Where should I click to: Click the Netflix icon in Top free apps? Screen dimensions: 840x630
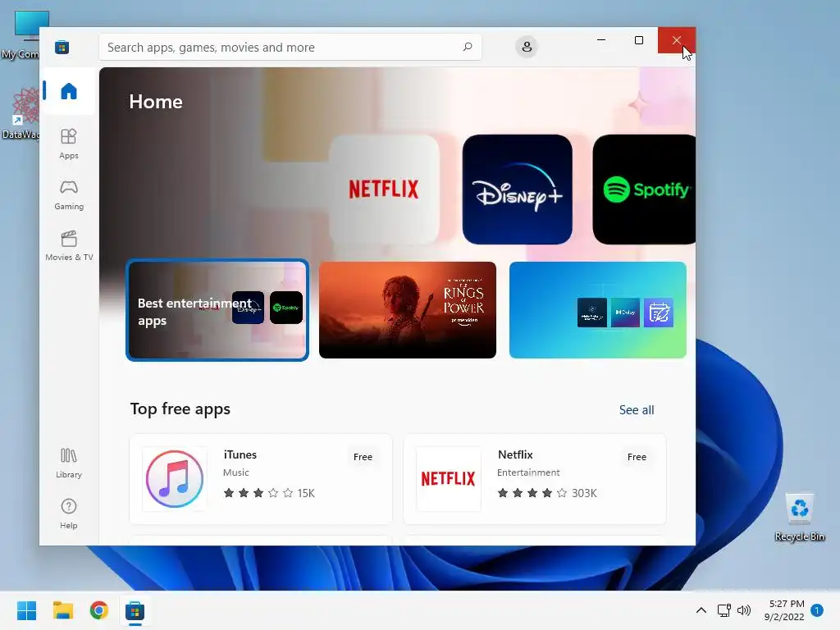tap(449, 479)
